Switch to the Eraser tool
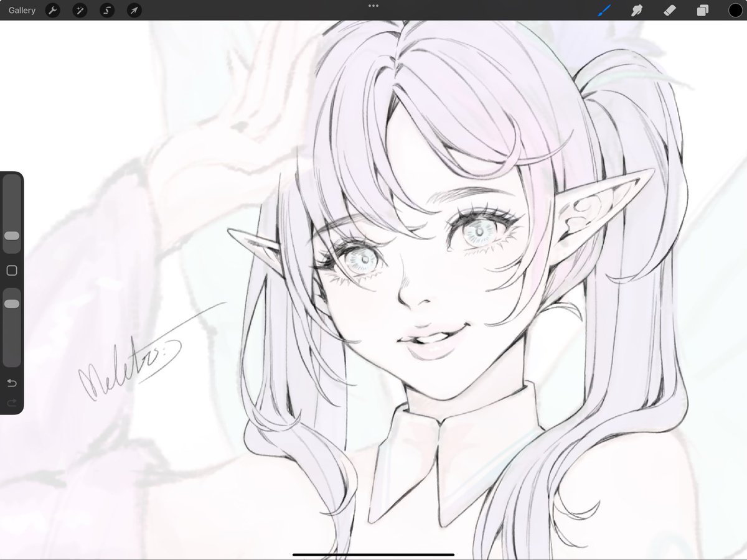This screenshot has width=747, height=560. tap(670, 10)
